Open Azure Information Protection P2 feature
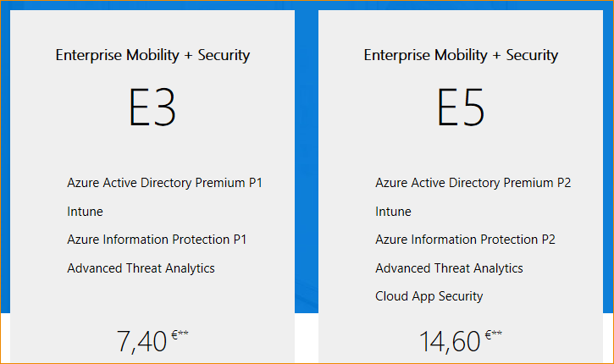Screen dimensions: 614x364 point(465,240)
